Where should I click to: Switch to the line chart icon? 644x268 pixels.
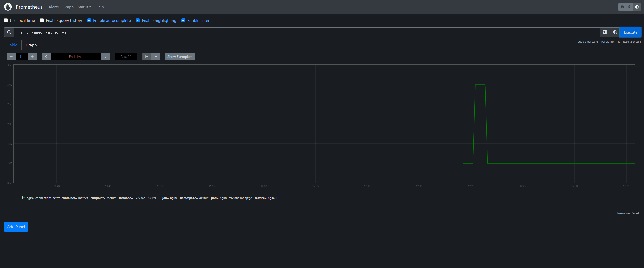pyautogui.click(x=147, y=57)
